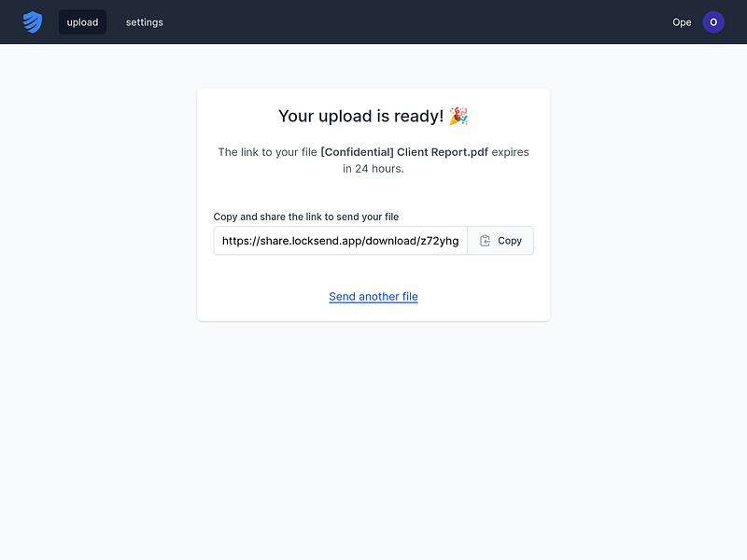This screenshot has height=560, width=747.
Task: Click the Ope username label
Action: (682, 22)
